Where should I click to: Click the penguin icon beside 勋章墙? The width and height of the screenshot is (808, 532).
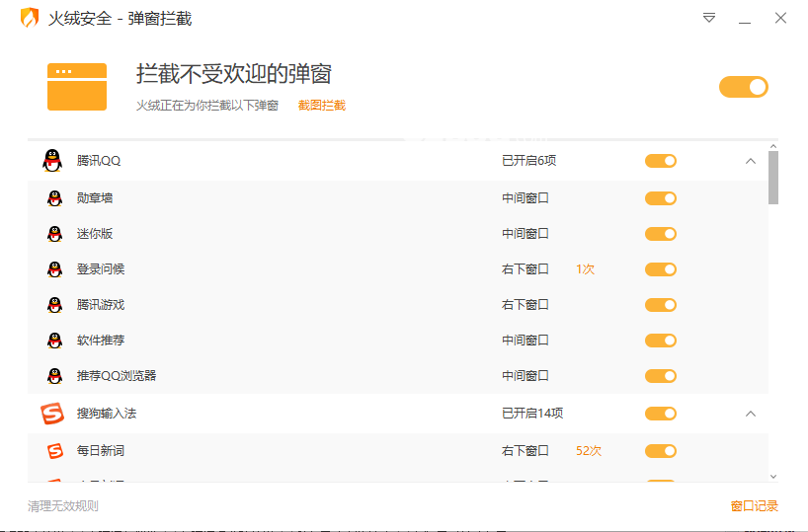[x=54, y=198]
